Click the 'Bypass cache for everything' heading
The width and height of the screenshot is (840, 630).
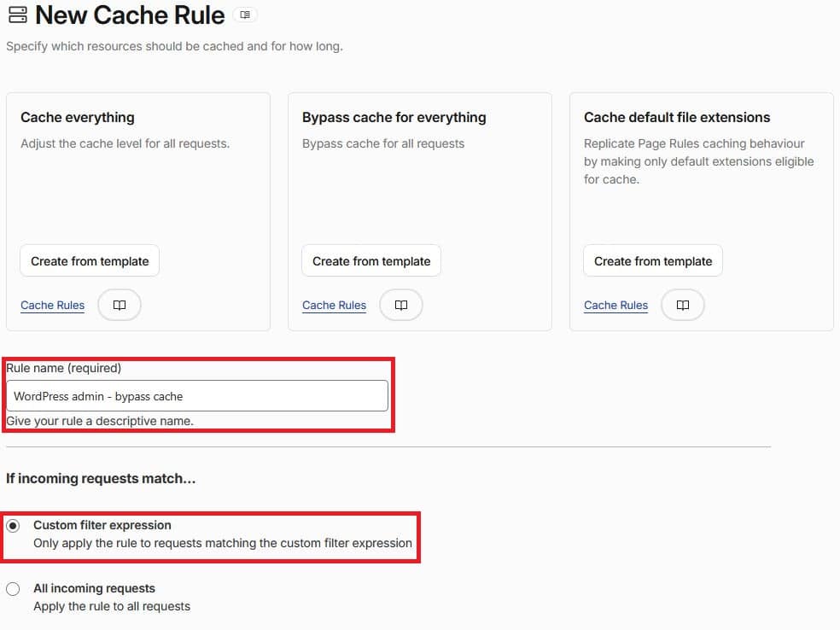pos(394,117)
